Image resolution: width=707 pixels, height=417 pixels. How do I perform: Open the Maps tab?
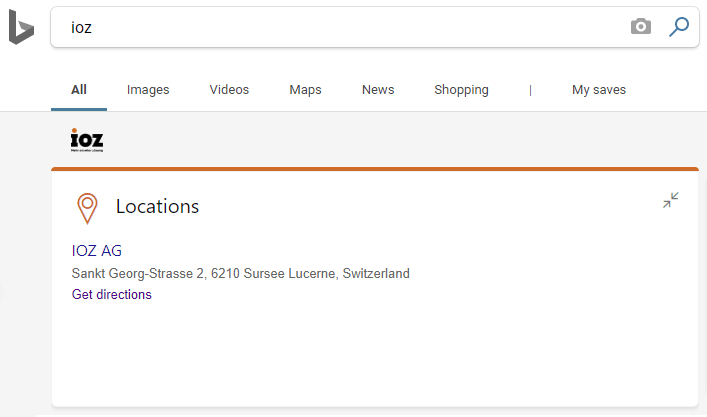tap(305, 90)
